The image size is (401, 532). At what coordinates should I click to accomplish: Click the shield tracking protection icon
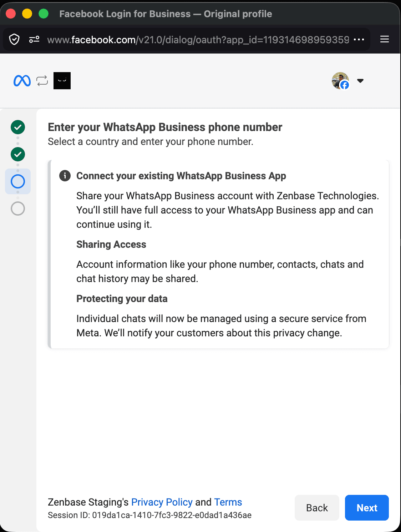(x=14, y=39)
